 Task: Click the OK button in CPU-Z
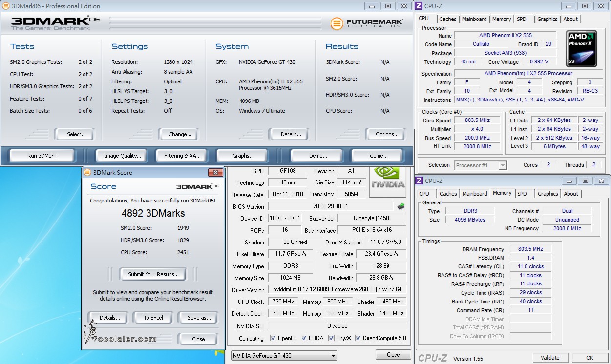click(x=590, y=358)
